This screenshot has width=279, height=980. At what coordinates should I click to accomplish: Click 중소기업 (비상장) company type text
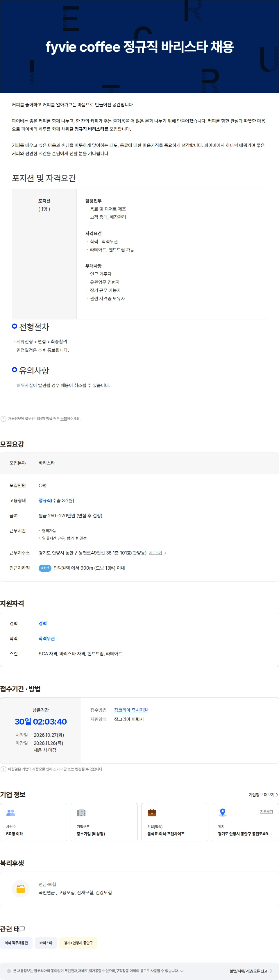click(x=91, y=834)
